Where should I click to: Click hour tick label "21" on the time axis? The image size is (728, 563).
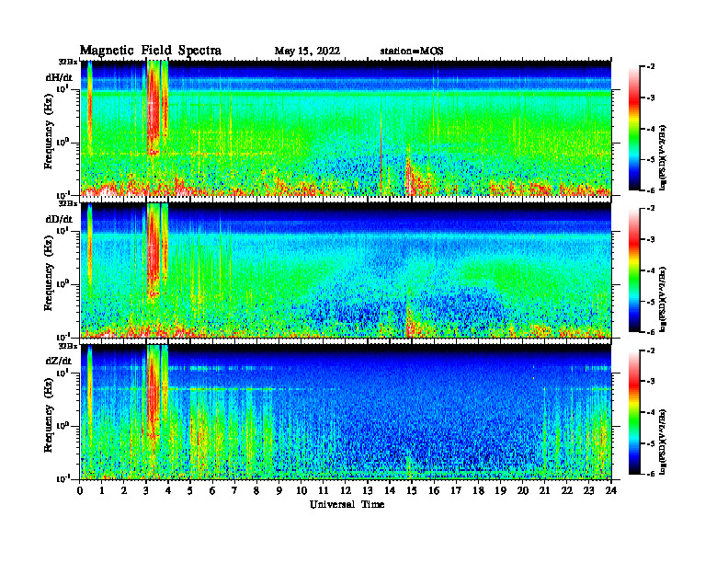point(544,491)
